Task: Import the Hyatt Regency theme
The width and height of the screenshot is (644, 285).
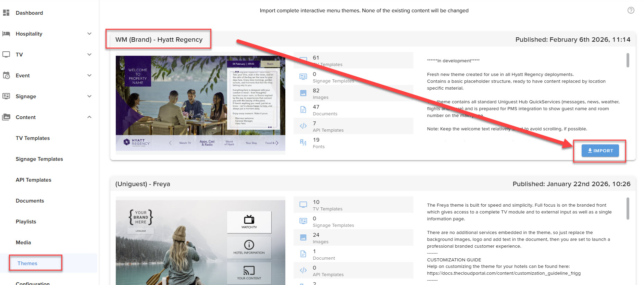Action: (x=600, y=151)
